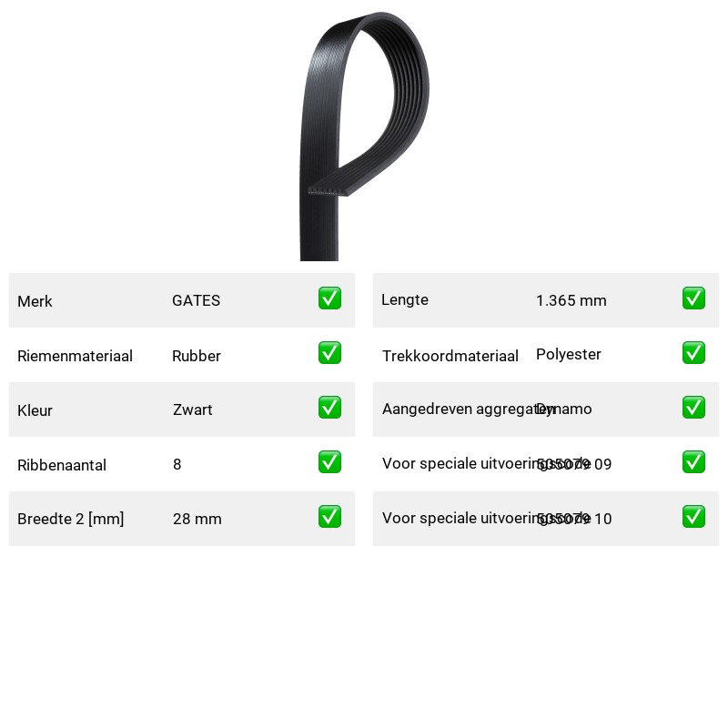Click the checkmark icon in Kleur row
The height and width of the screenshot is (728, 728).
point(329,407)
